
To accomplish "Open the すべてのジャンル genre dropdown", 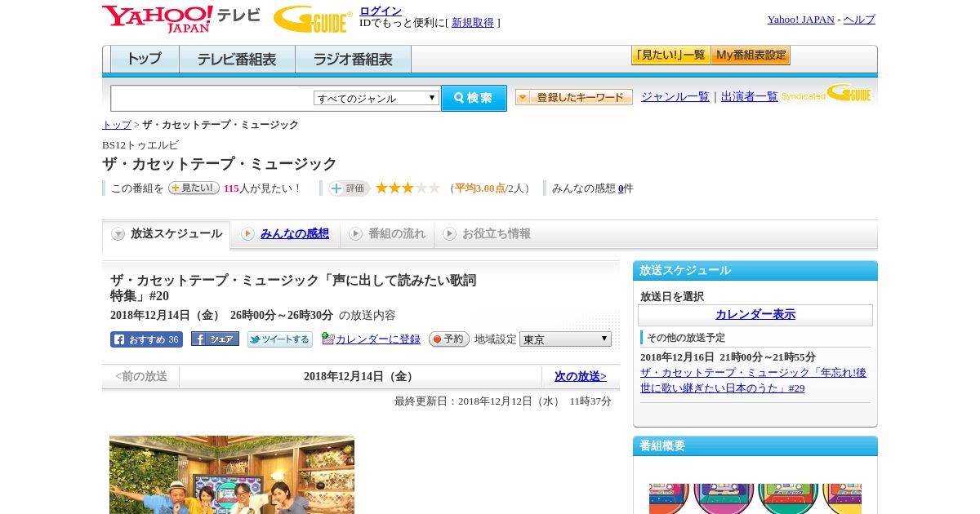I will 376,98.
